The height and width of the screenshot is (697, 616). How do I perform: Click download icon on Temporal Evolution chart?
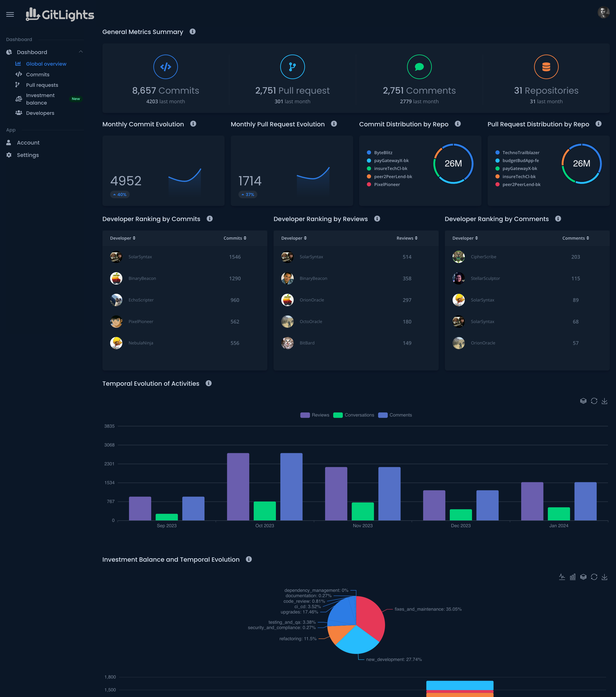pyautogui.click(x=604, y=401)
